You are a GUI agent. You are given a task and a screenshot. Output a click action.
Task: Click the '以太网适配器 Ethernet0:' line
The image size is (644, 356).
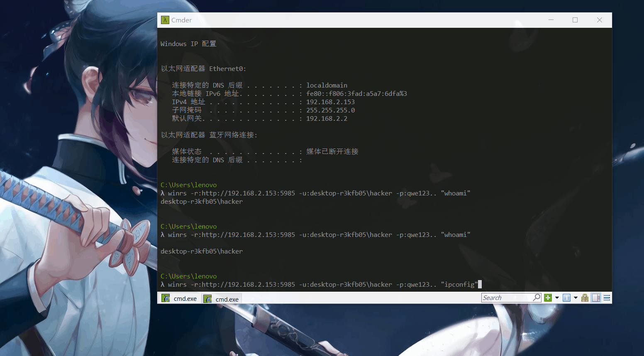coord(203,69)
